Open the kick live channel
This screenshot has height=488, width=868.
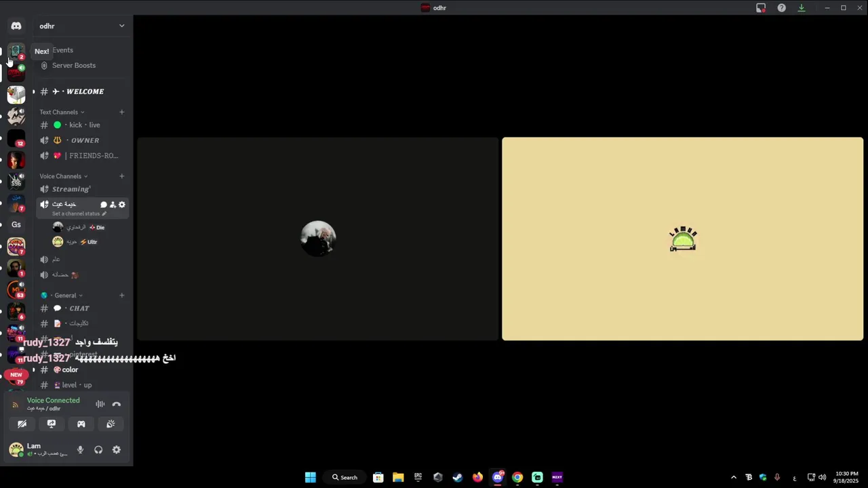coord(81,125)
